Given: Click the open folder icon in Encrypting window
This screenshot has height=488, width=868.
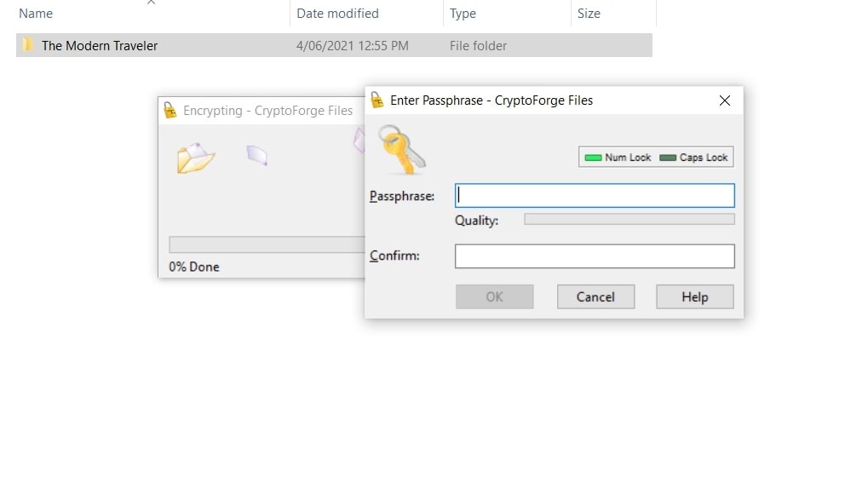Looking at the screenshot, I should pos(195,158).
